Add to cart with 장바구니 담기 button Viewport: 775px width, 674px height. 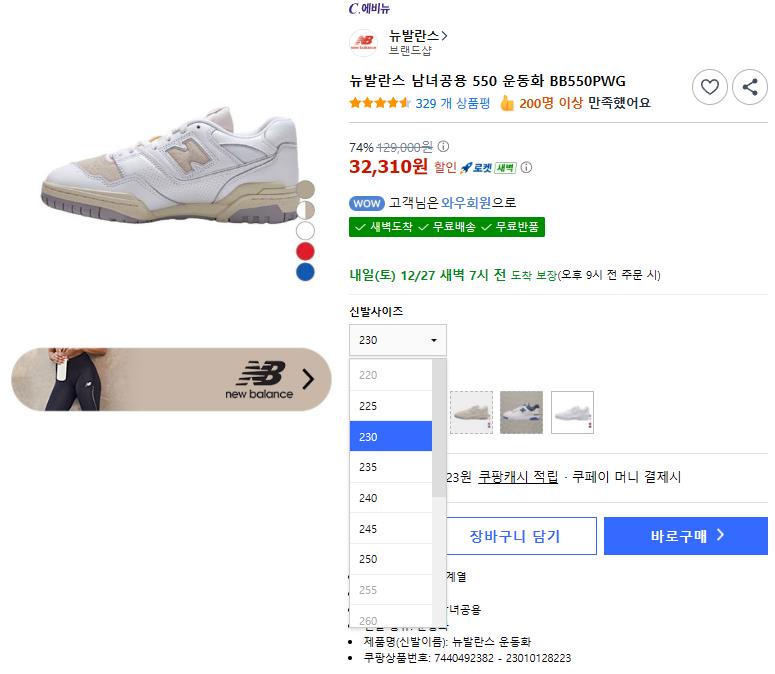515,536
